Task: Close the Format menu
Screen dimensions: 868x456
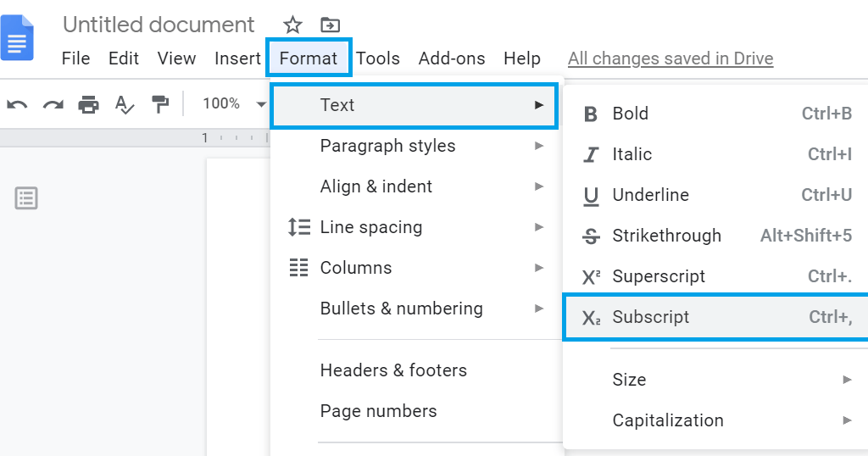Action: click(x=309, y=58)
